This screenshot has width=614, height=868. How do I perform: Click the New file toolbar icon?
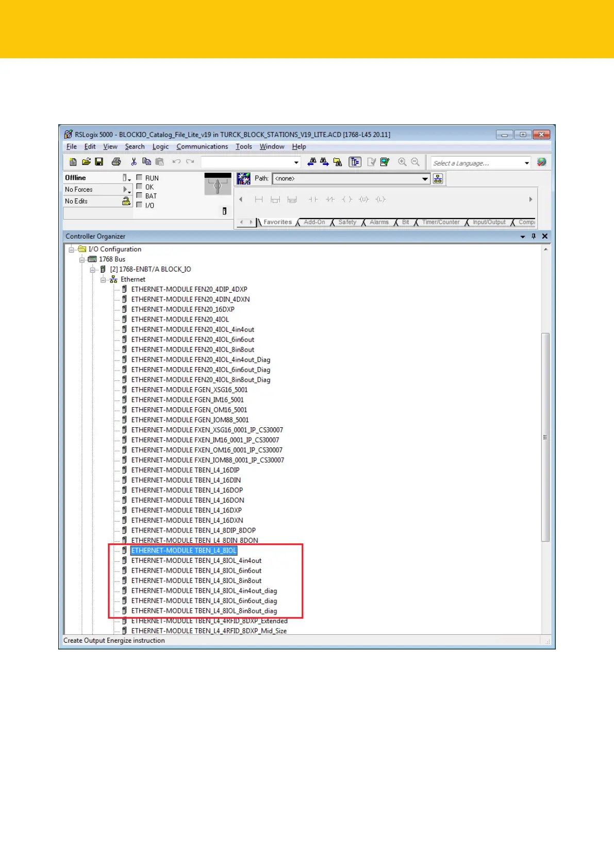[73, 162]
